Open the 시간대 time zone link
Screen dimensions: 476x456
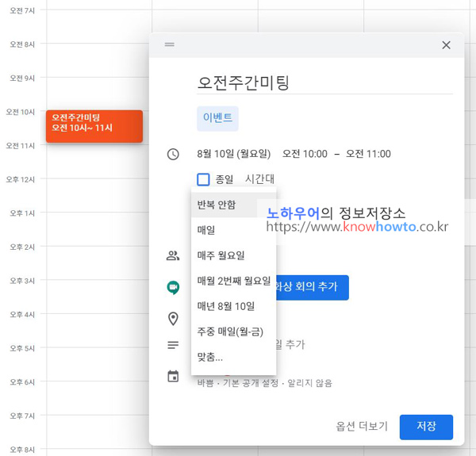[259, 179]
